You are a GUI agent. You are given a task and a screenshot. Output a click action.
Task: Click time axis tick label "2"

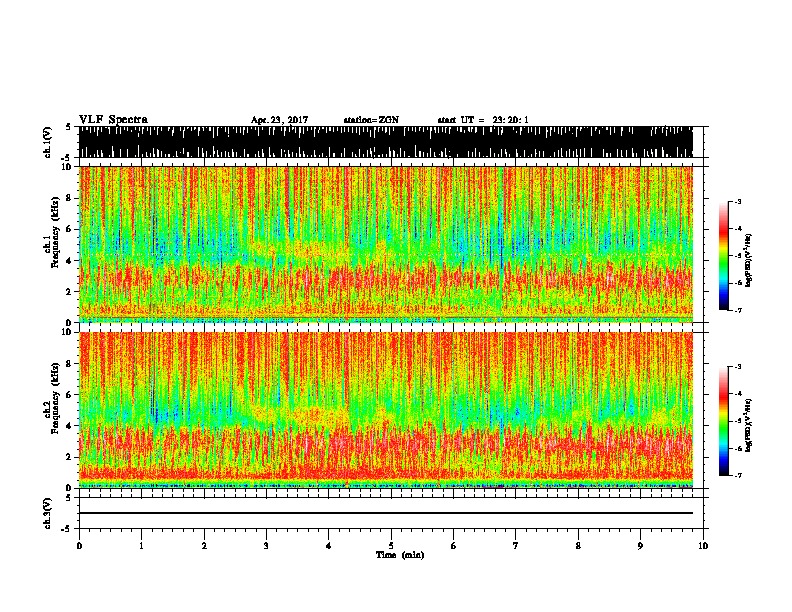(x=204, y=546)
